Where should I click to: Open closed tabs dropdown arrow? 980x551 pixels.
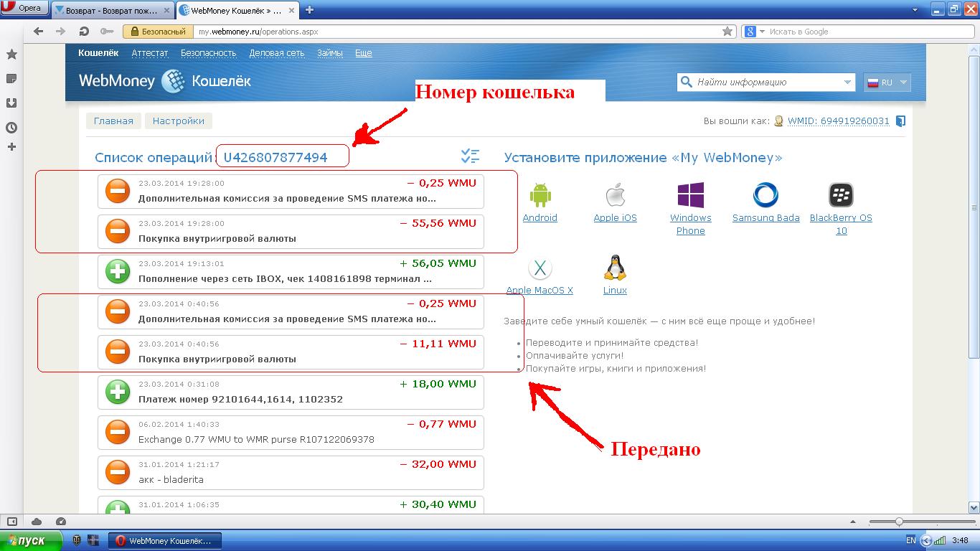point(915,10)
